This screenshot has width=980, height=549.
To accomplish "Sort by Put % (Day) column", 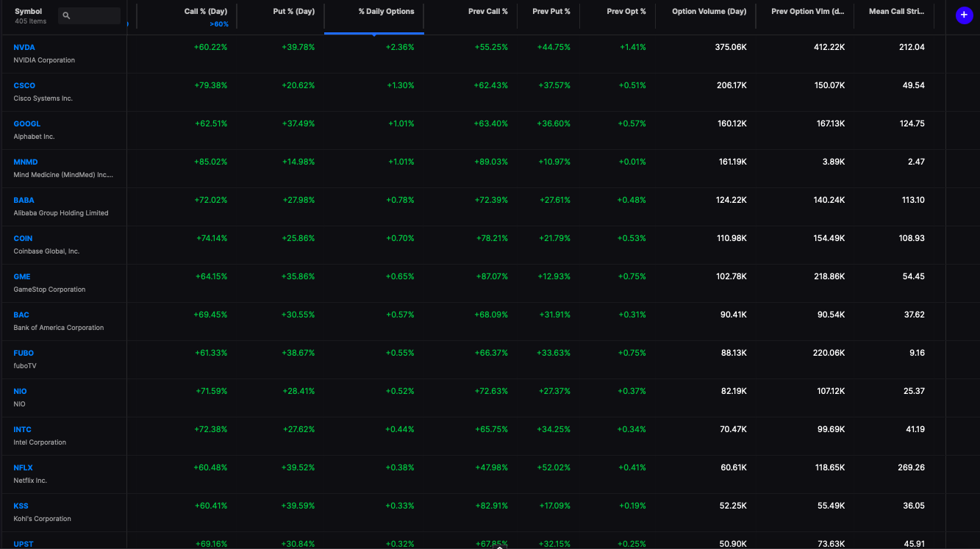I will click(293, 12).
